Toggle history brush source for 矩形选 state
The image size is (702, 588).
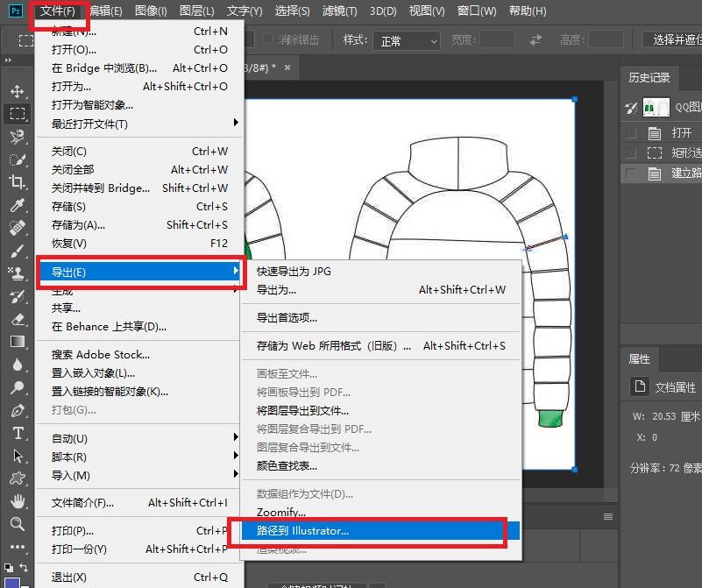click(630, 153)
